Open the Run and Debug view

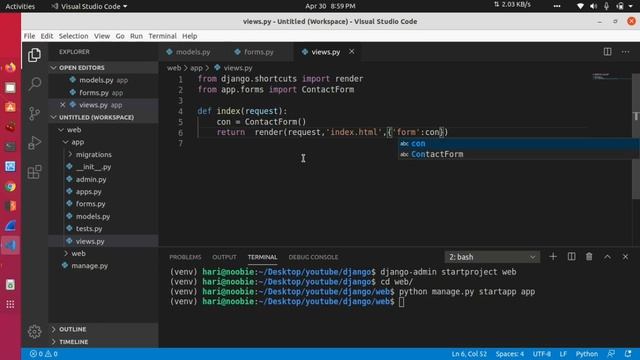pyautogui.click(x=34, y=142)
